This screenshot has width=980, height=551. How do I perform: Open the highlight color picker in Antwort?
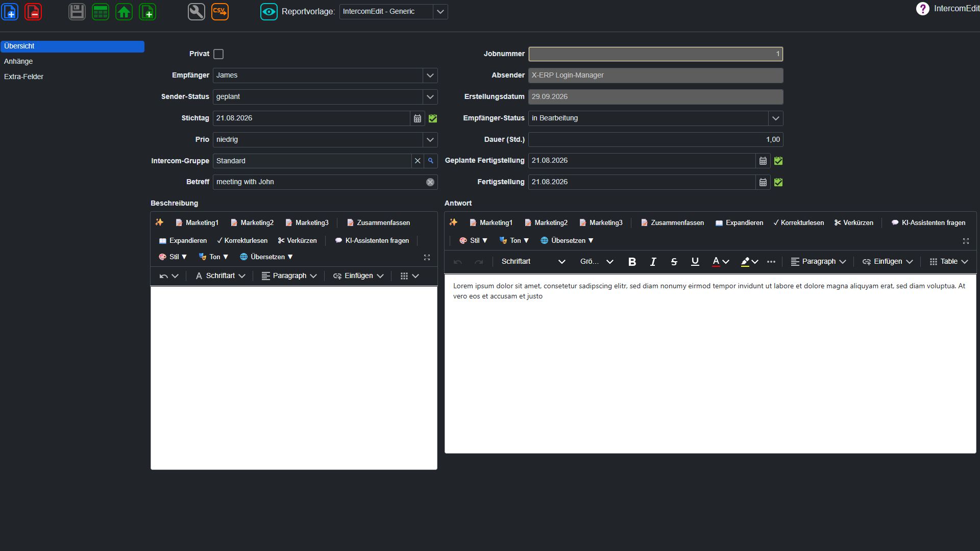749,262
